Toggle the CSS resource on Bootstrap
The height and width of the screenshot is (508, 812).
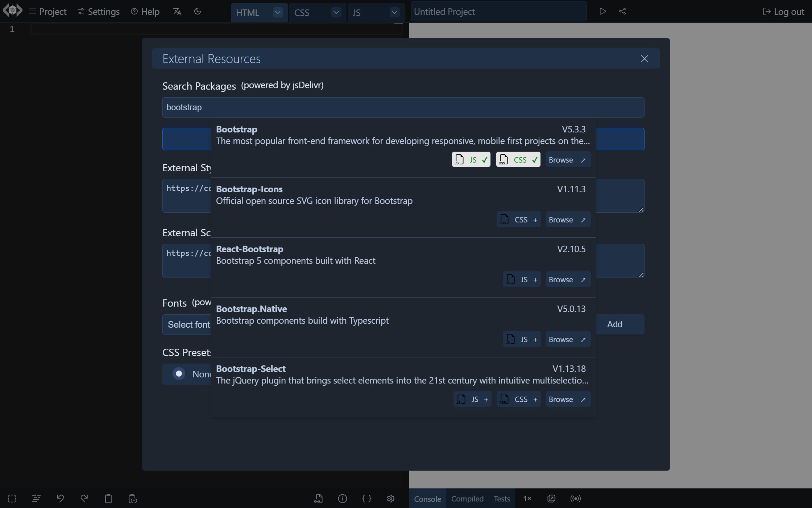518,159
